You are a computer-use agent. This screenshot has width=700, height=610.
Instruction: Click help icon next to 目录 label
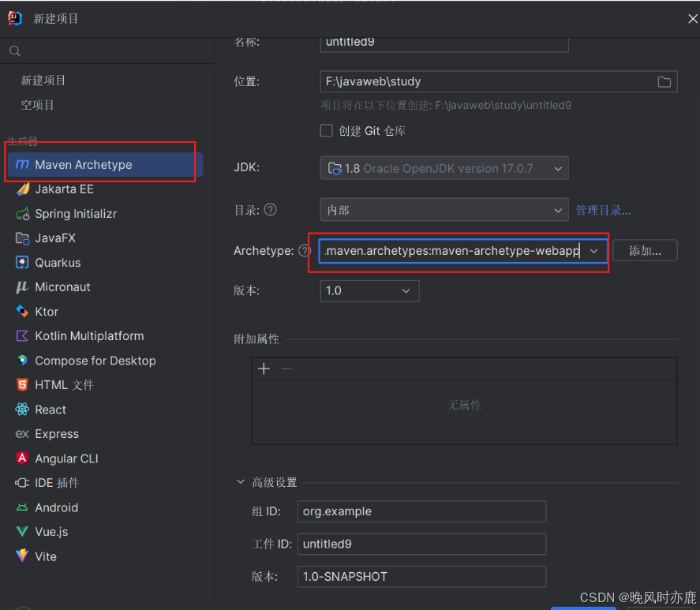click(x=271, y=209)
